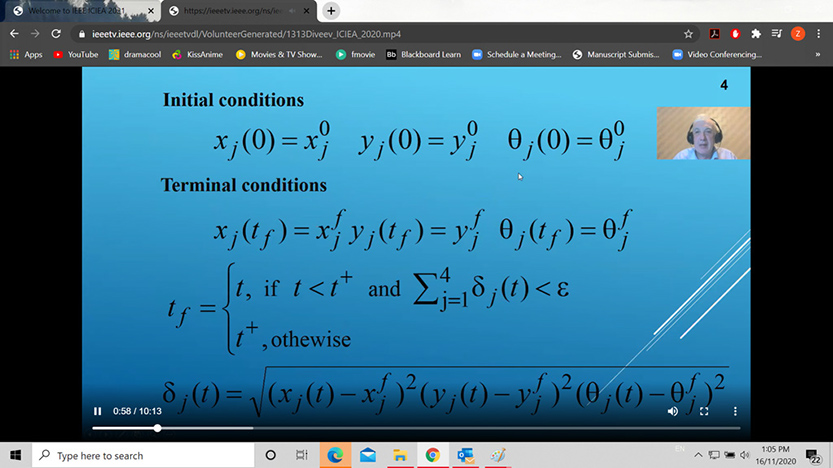The height and width of the screenshot is (468, 833).
Task: Open Task View on taskbar
Action: [301, 455]
